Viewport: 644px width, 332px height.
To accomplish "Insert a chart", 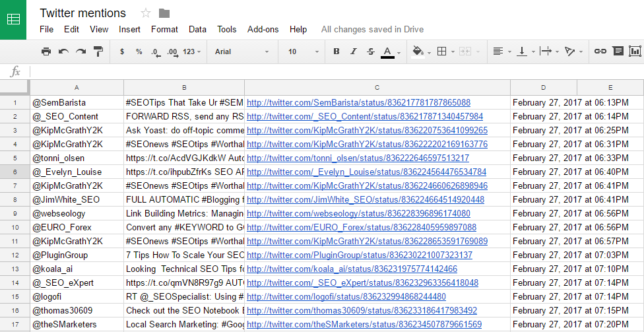I will 635,51.
